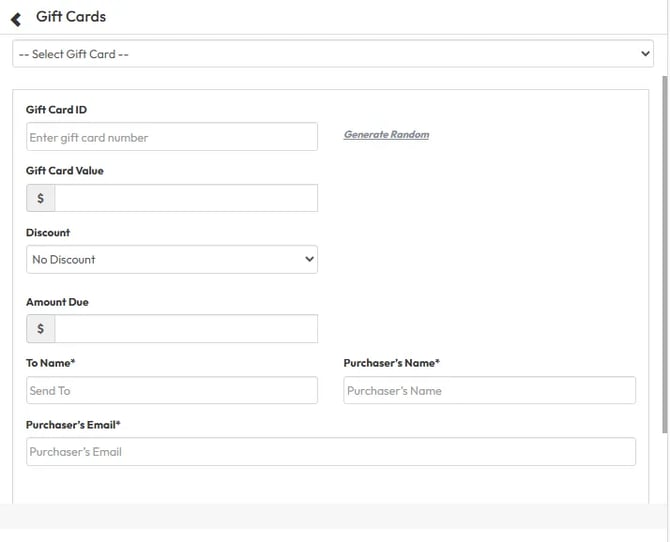This screenshot has width=670, height=542.
Task: Click the To Name* label
Action: 50,363
